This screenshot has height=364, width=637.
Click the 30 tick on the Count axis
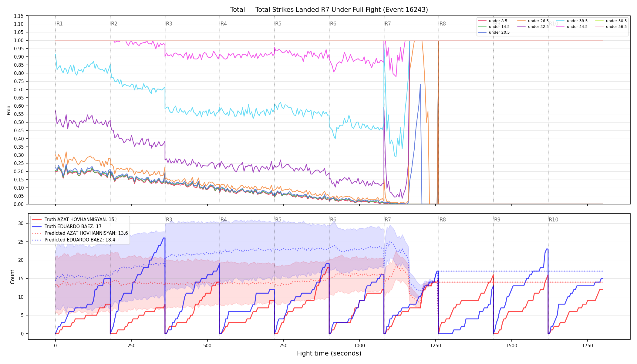click(x=21, y=223)
